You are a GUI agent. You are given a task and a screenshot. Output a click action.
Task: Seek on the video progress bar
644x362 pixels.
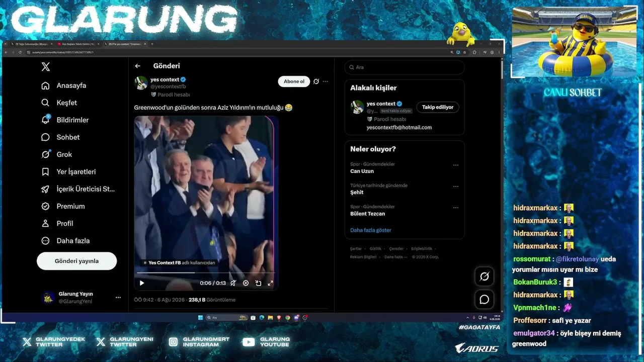point(206,273)
